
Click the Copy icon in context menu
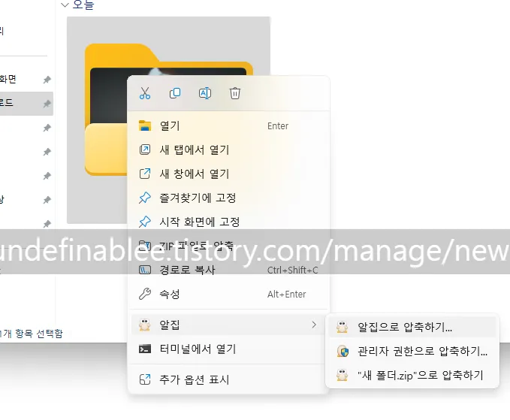pos(175,93)
